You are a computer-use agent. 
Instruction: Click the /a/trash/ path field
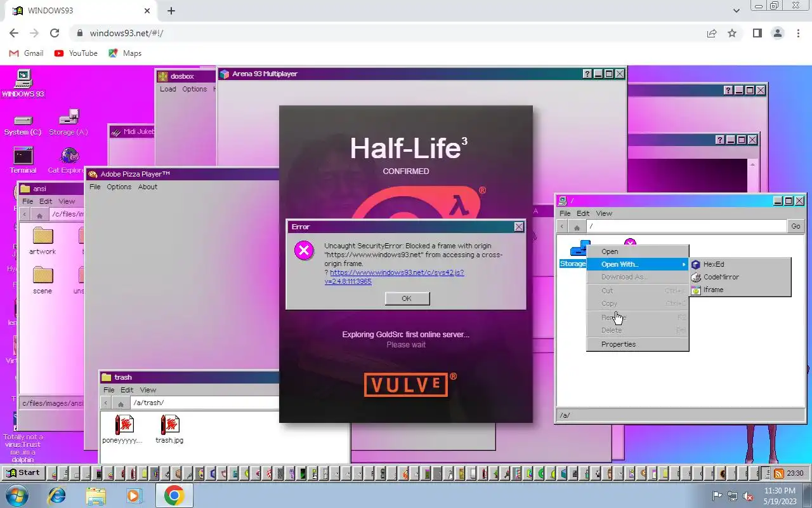(x=204, y=403)
